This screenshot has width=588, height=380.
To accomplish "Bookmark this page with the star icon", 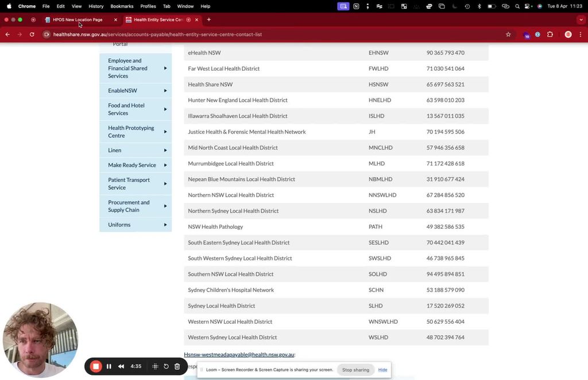I will (x=508, y=34).
